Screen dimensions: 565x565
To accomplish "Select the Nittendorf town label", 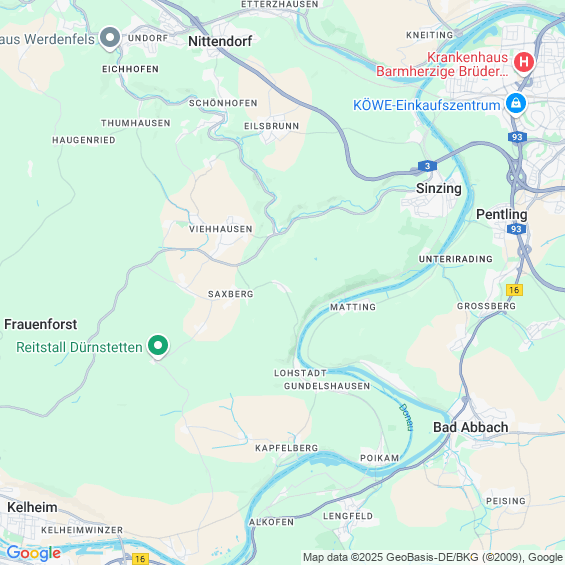I will [220, 41].
